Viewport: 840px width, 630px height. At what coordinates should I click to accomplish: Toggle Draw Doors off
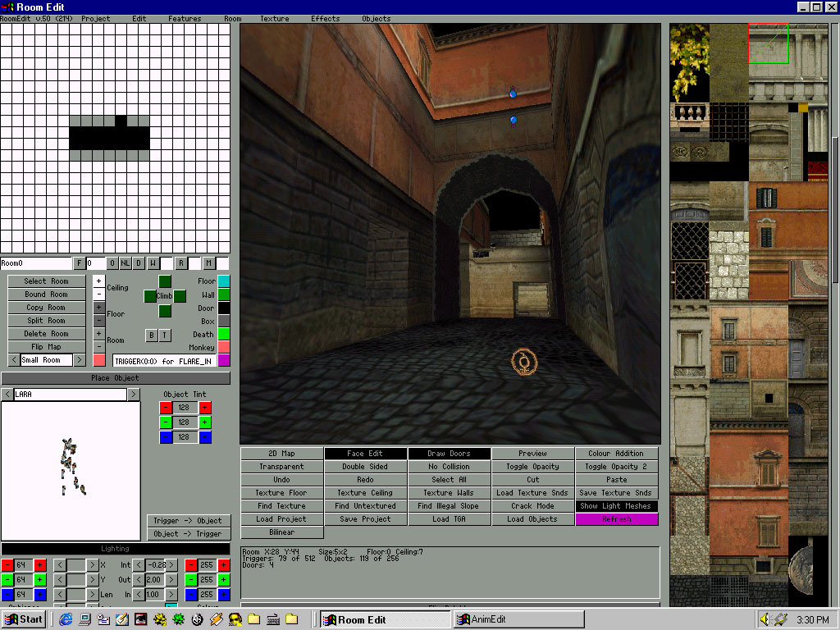pos(449,454)
